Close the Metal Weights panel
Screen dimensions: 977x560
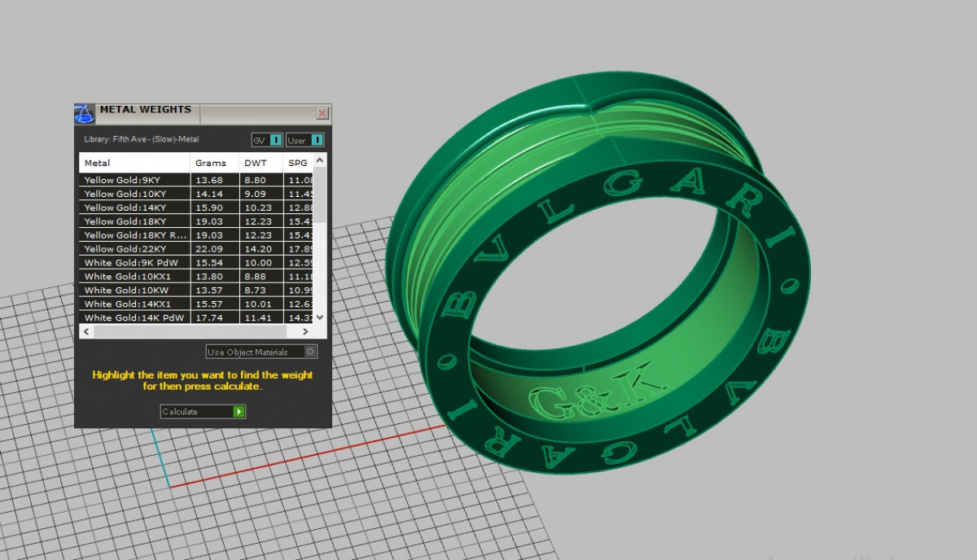point(322,113)
